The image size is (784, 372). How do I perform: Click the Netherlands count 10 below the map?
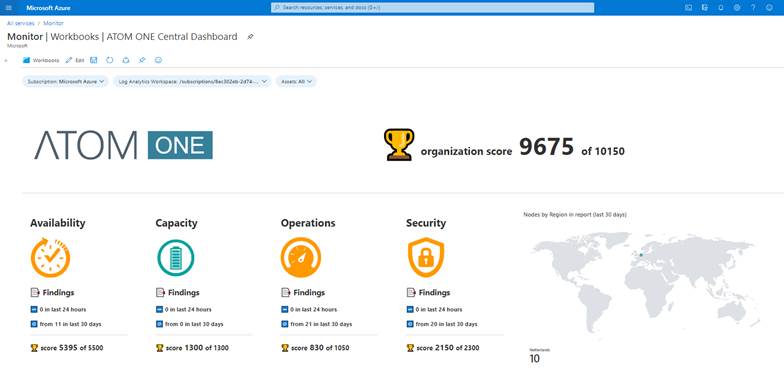tap(534, 358)
